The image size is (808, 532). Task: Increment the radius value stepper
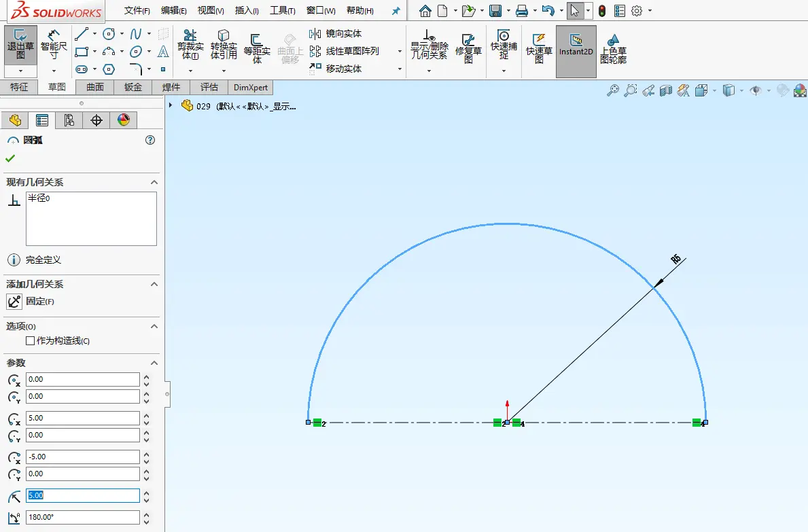(x=147, y=493)
